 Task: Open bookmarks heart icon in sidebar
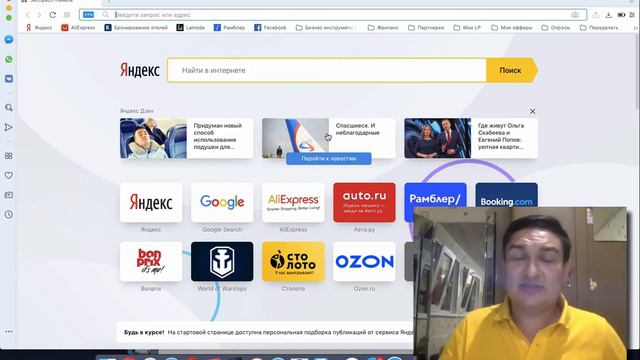[x=9, y=176]
